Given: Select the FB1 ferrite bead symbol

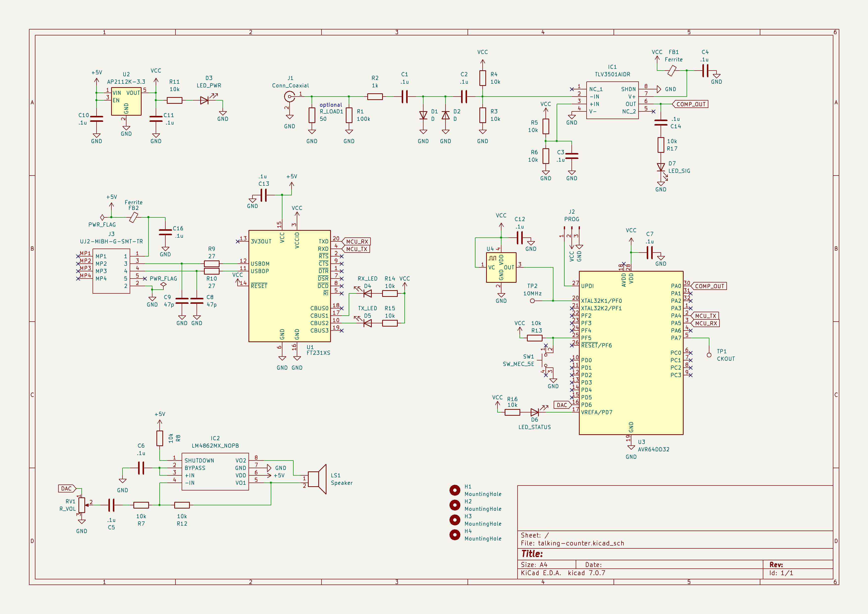Looking at the screenshot, I should (672, 71).
